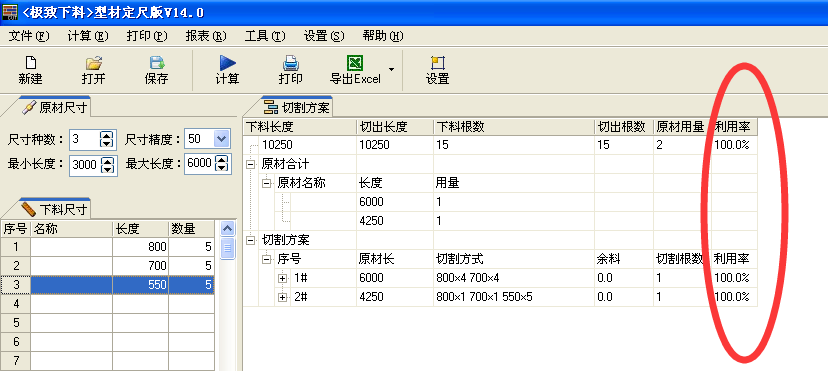Select row 3 header in 下料尺寸 table
The height and width of the screenshot is (371, 828).
click(x=15, y=285)
